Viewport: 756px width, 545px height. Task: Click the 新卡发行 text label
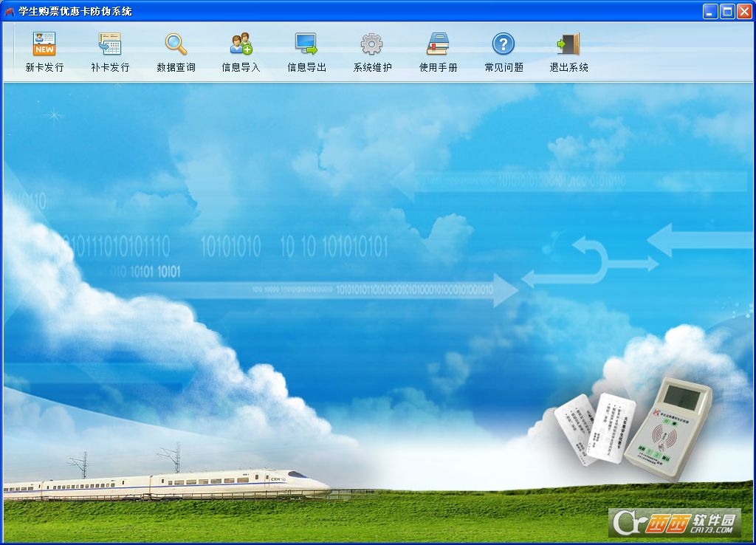(x=44, y=67)
